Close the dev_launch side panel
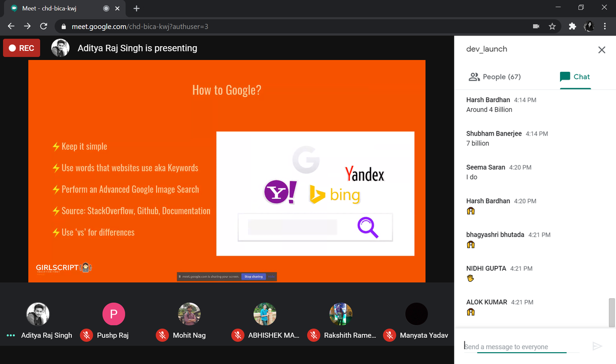616x364 pixels. coord(602,49)
